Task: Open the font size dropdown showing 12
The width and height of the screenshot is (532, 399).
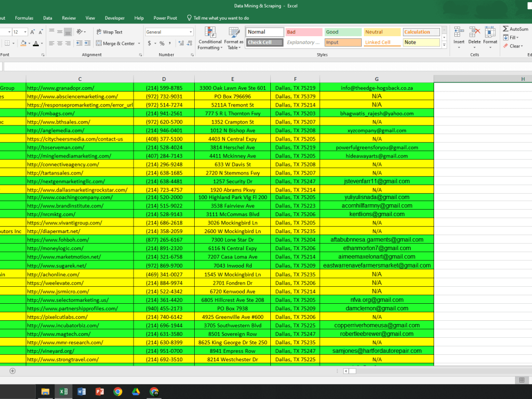Action: click(x=25, y=32)
